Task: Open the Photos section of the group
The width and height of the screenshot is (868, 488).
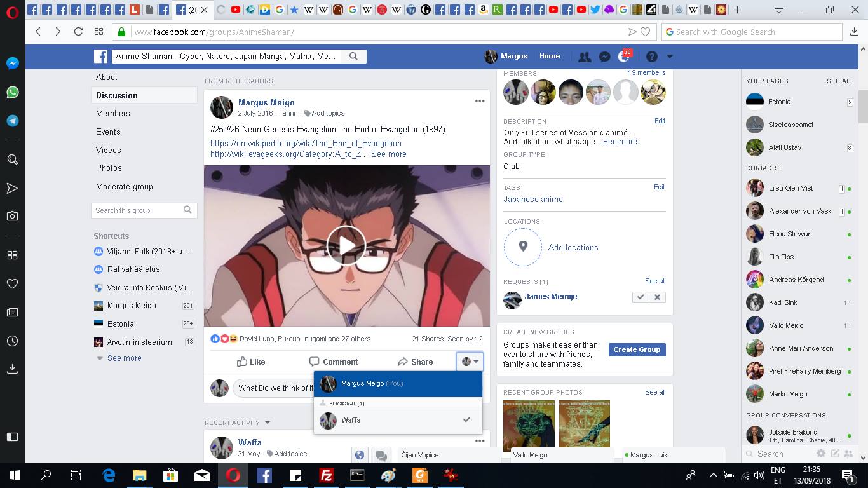Action: click(x=109, y=168)
